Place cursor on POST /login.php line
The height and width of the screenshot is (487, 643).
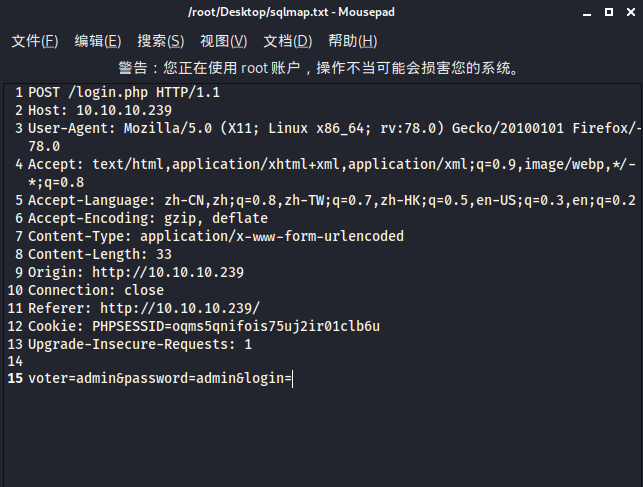pyautogui.click(x=124, y=93)
